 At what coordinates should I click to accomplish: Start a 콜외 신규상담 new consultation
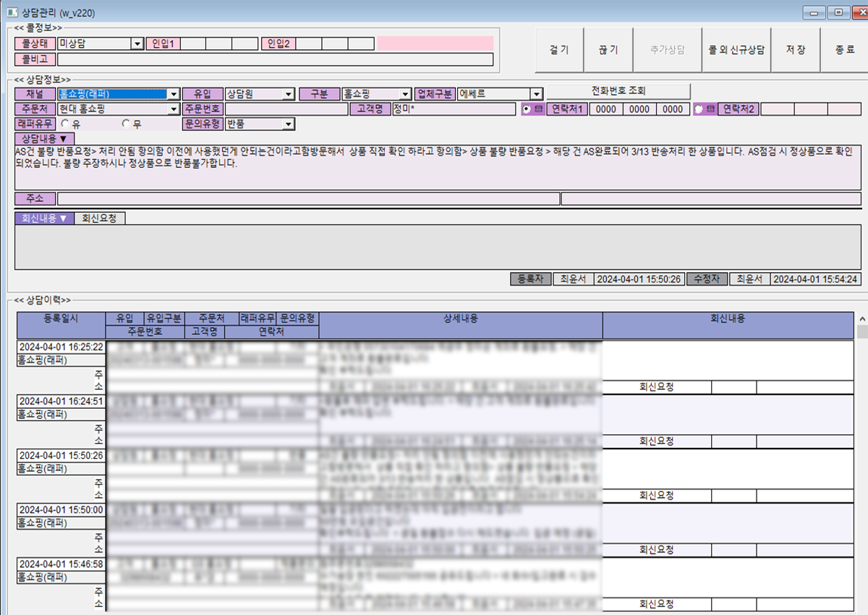[x=736, y=50]
